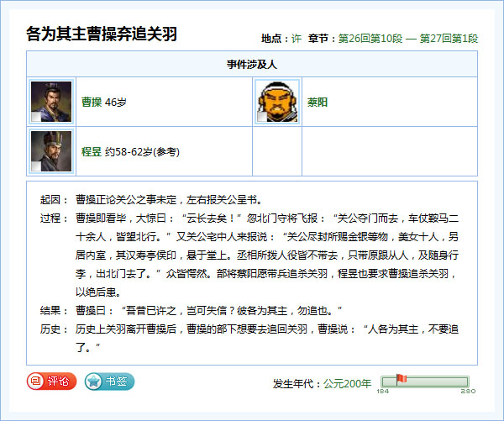This screenshot has height=421, width=504.
Task: Click the 发生年代 公元200年 label
Action: (322, 383)
